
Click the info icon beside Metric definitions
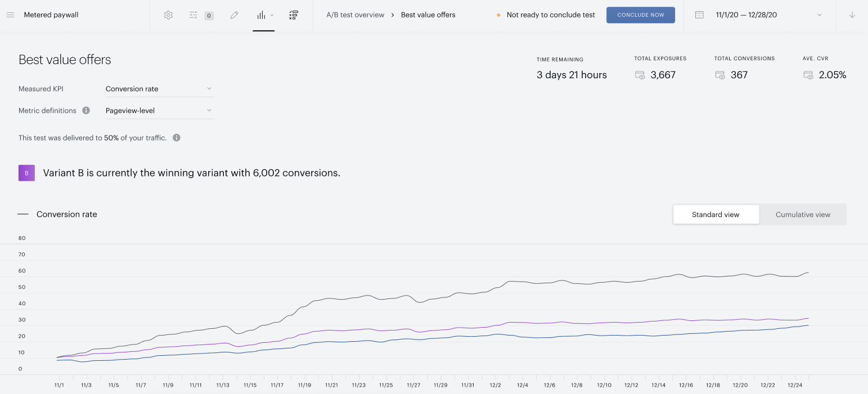86,111
